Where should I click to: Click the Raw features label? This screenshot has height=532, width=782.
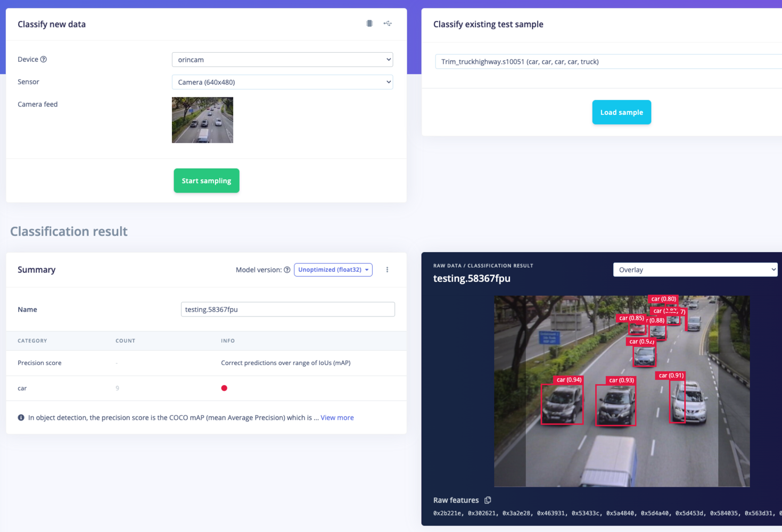click(x=456, y=500)
